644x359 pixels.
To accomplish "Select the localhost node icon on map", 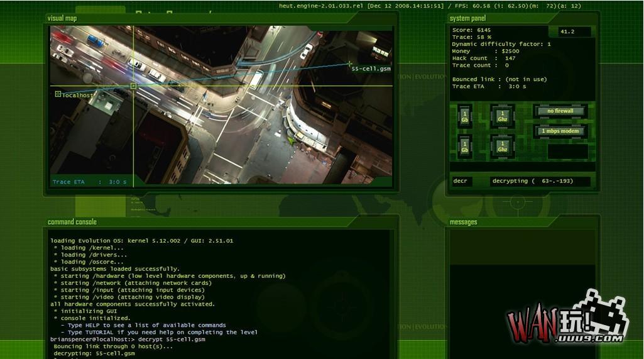I will pos(58,94).
